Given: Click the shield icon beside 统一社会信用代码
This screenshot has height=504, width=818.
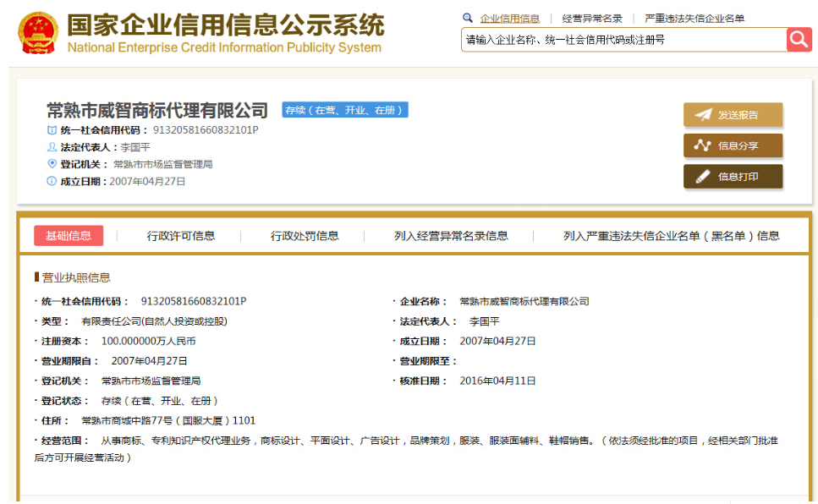Looking at the screenshot, I should coord(52,130).
